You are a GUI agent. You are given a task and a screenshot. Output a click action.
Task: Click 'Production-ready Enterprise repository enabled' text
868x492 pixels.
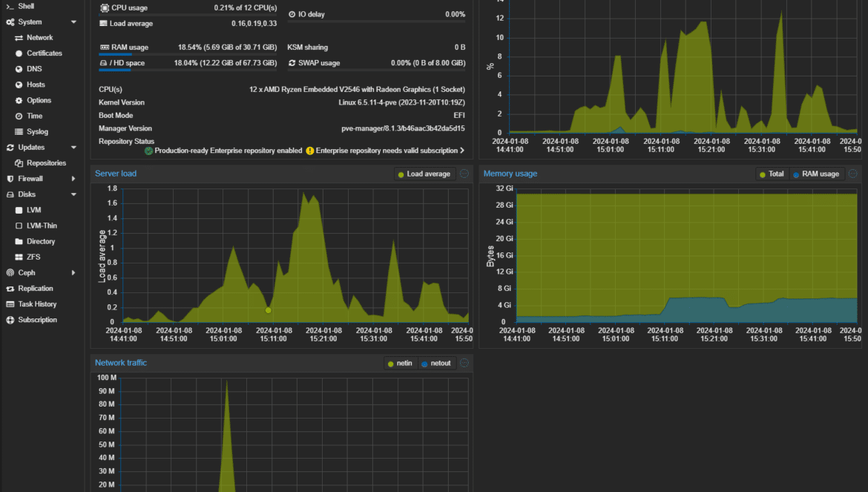pyautogui.click(x=228, y=151)
